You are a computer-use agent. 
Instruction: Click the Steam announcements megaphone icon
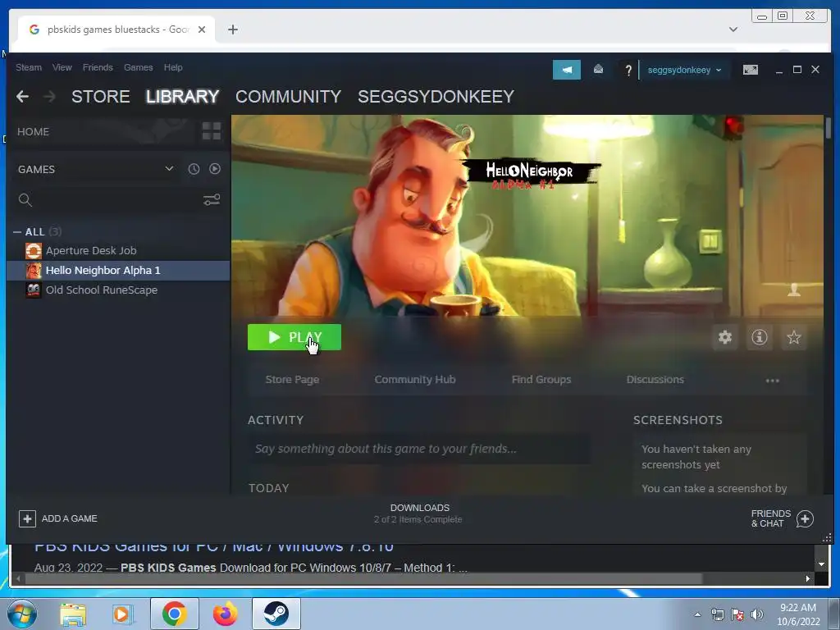[x=566, y=70]
